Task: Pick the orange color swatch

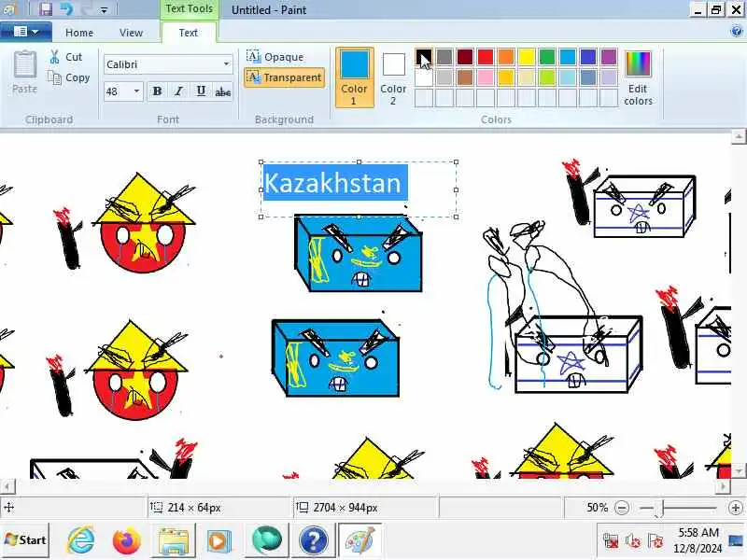Action: click(x=506, y=57)
